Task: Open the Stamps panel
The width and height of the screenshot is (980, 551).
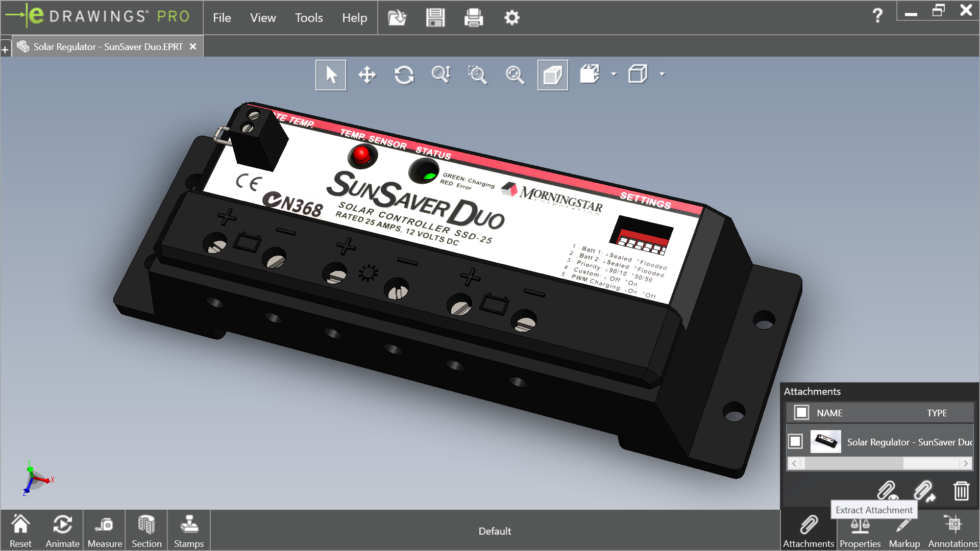Action: pos(188,531)
